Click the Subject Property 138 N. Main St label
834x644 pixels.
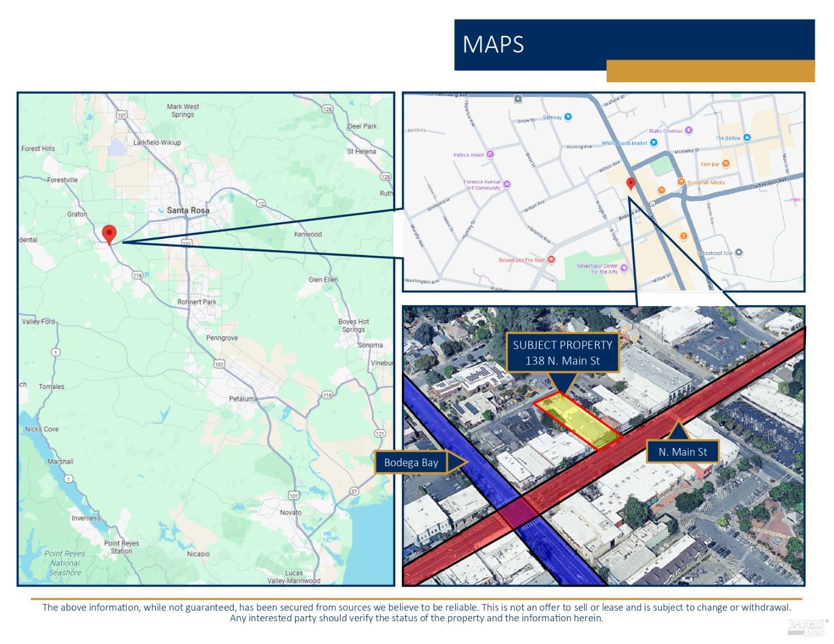coord(562,353)
